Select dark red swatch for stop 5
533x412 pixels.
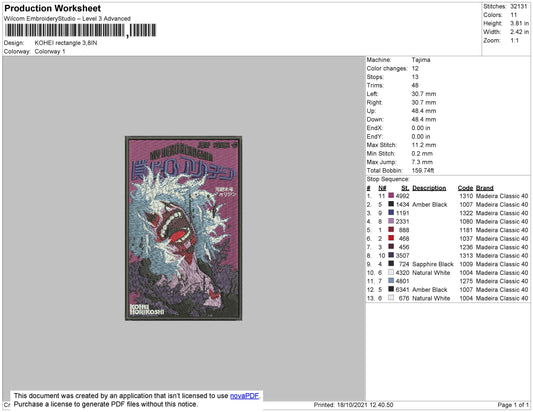click(391, 229)
